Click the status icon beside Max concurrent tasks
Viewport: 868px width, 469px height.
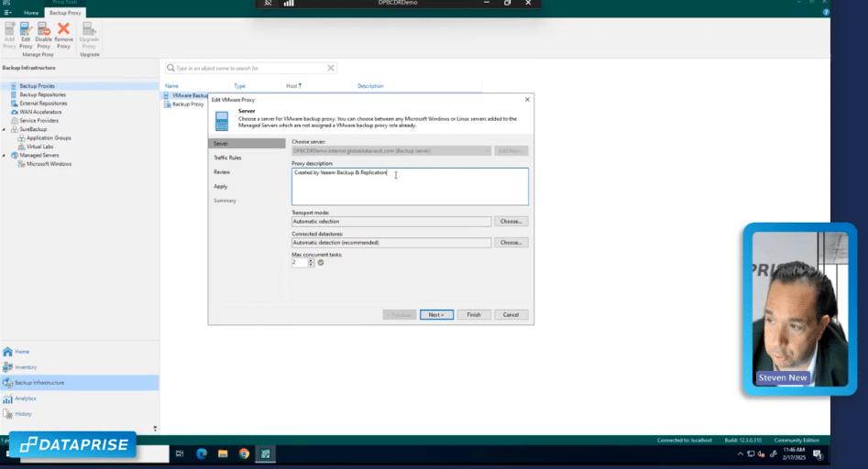click(x=321, y=263)
